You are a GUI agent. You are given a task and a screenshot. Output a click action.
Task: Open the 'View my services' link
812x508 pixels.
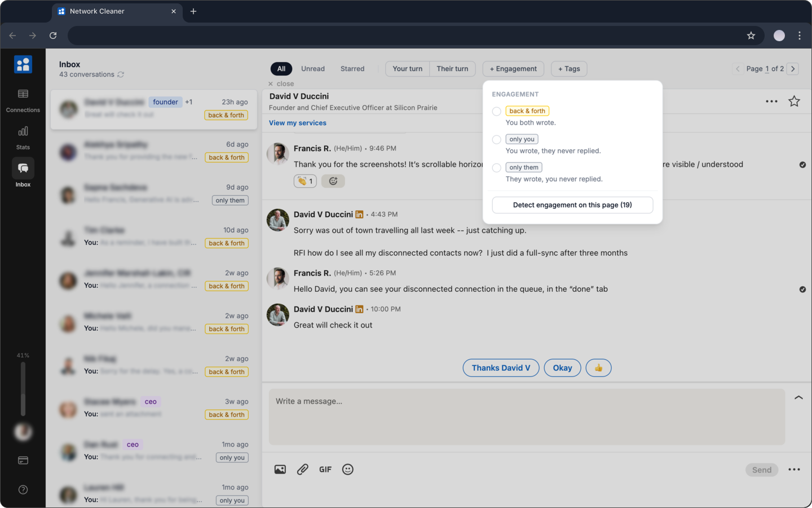[x=298, y=123]
